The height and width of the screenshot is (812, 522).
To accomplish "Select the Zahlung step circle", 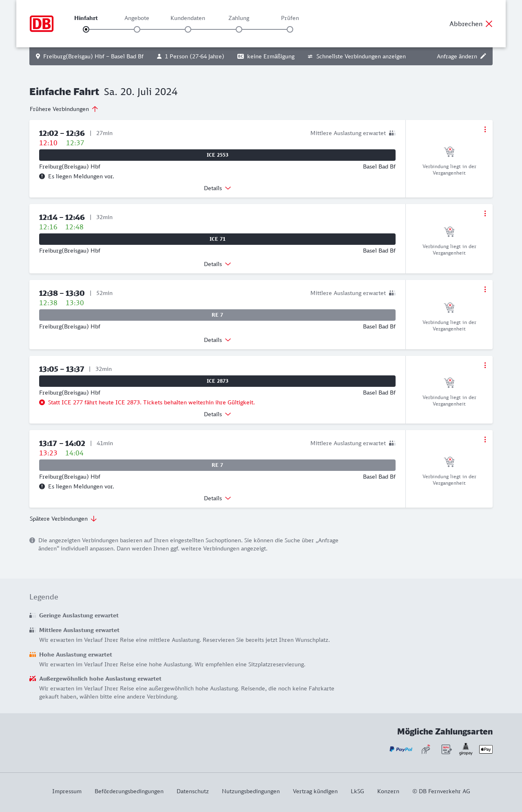I will [x=239, y=29].
